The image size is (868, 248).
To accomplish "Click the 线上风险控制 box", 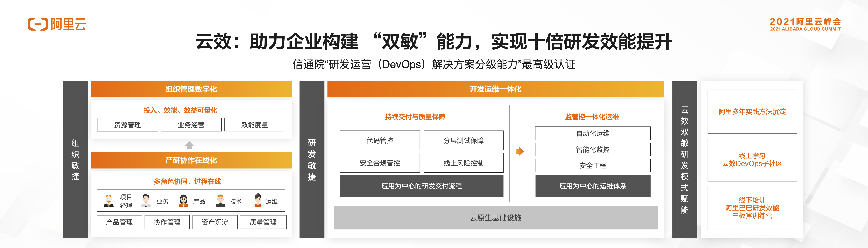I will (x=463, y=163).
